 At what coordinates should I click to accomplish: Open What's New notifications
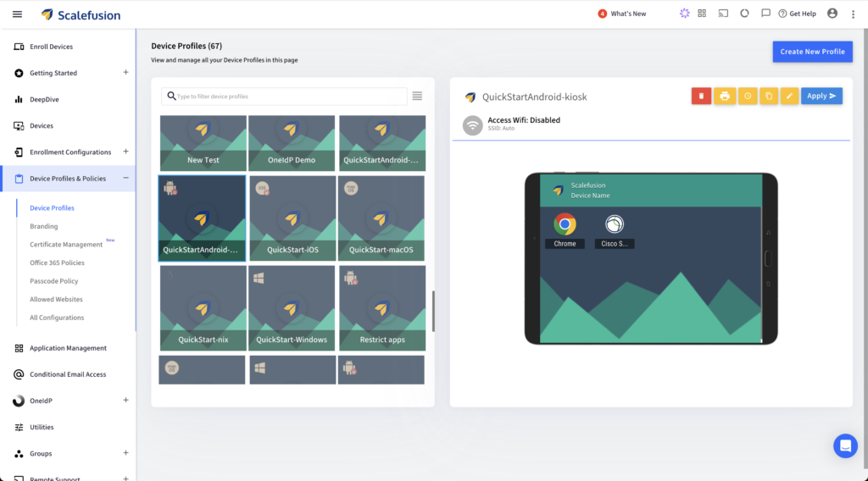[x=621, y=14]
